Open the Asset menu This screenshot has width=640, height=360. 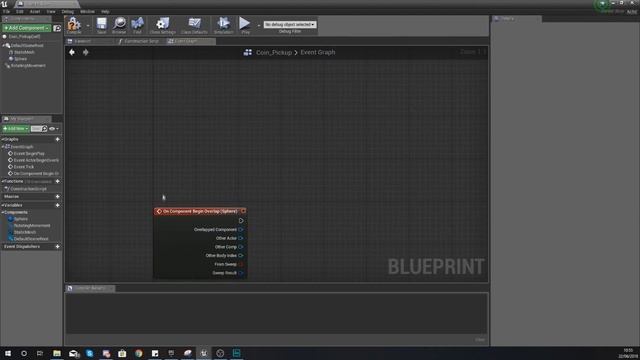pos(35,11)
